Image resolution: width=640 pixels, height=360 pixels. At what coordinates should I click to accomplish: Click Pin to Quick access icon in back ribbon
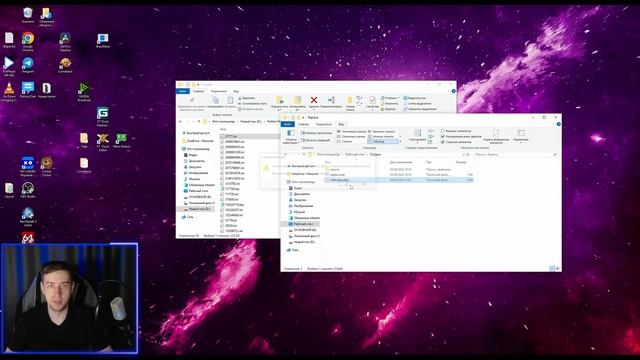click(191, 100)
